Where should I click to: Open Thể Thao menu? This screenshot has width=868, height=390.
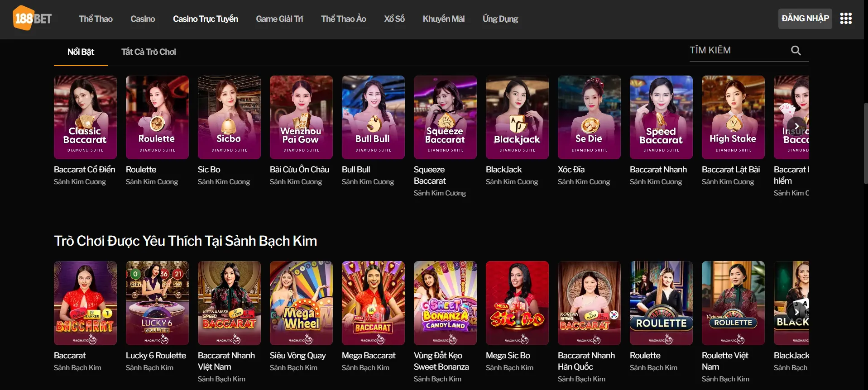point(96,19)
